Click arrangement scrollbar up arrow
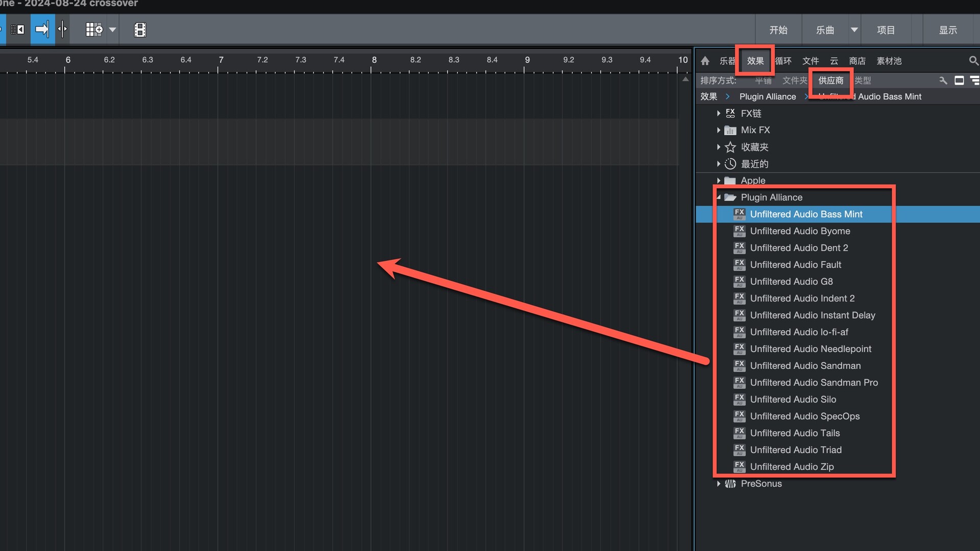 [x=685, y=79]
